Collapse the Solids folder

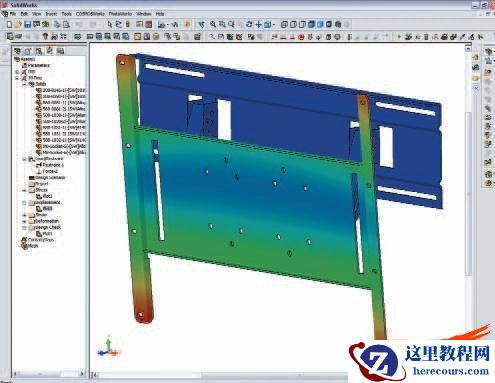pyautogui.click(x=25, y=84)
